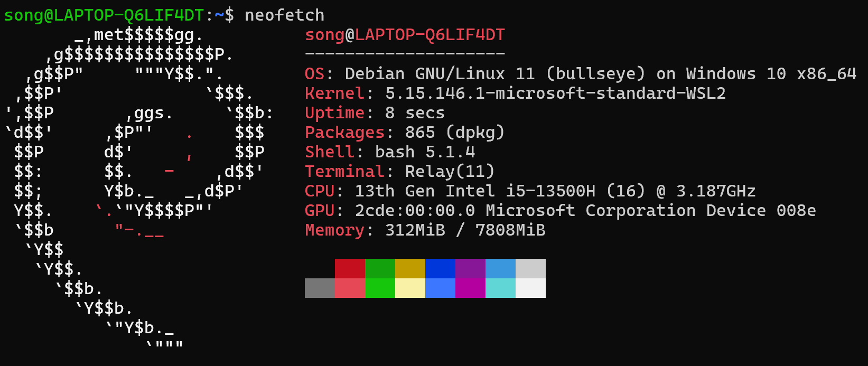Click the green song@LAPTOP-Q6LIF4DT shell prompt
The image size is (868, 366).
click(104, 15)
